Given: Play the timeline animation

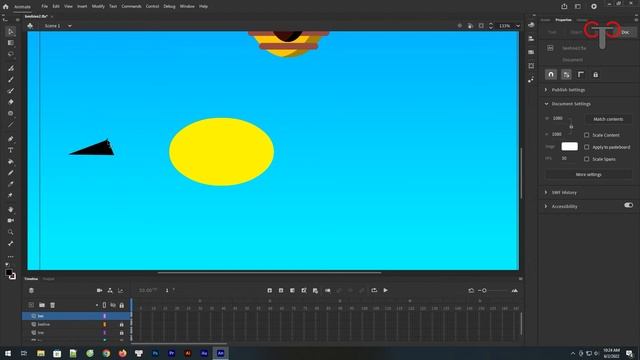Looking at the screenshot, I should (385, 291).
